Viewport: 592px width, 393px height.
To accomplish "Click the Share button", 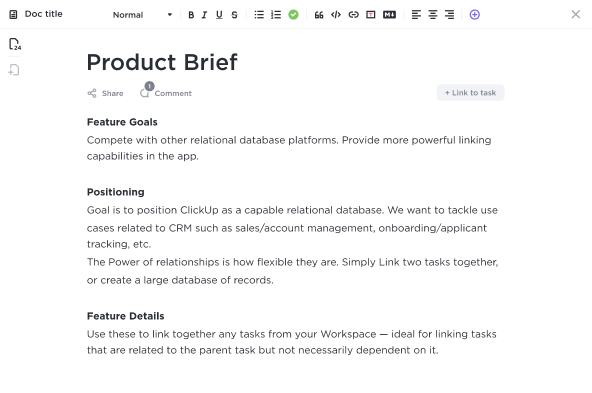I will (105, 93).
